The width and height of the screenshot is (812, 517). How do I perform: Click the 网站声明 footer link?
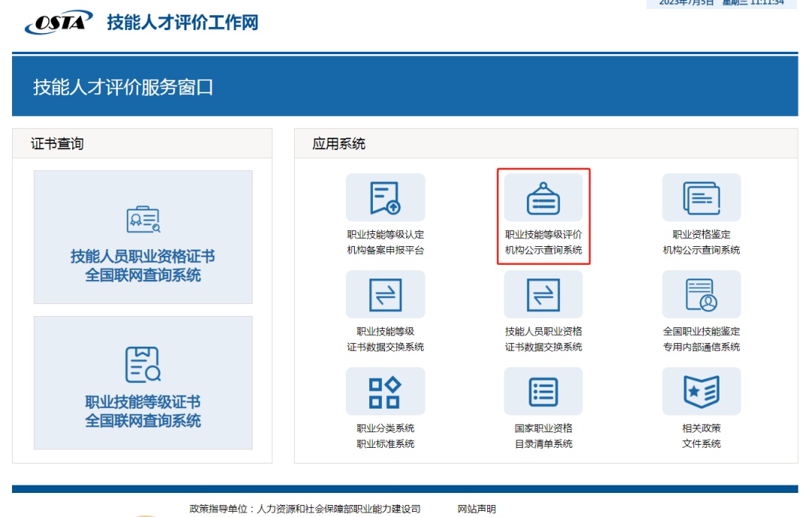click(x=477, y=509)
